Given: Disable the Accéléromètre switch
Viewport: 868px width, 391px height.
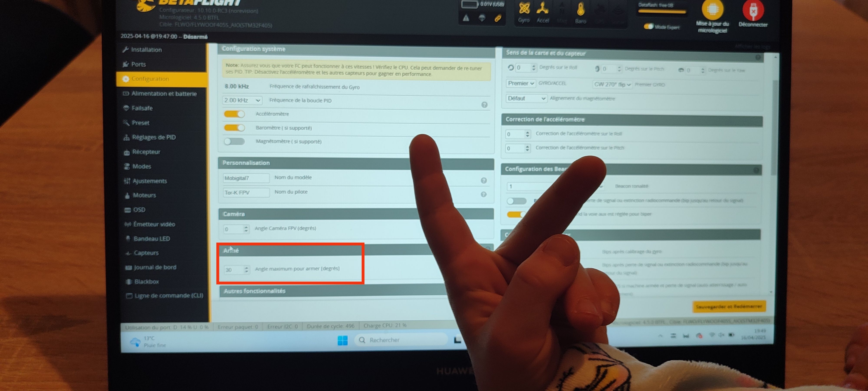Looking at the screenshot, I should click(x=235, y=114).
